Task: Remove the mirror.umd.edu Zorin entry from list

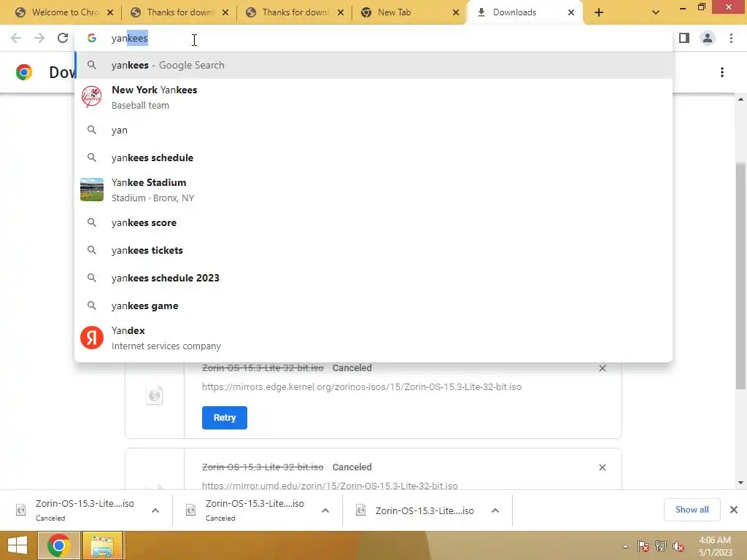Action: click(602, 467)
